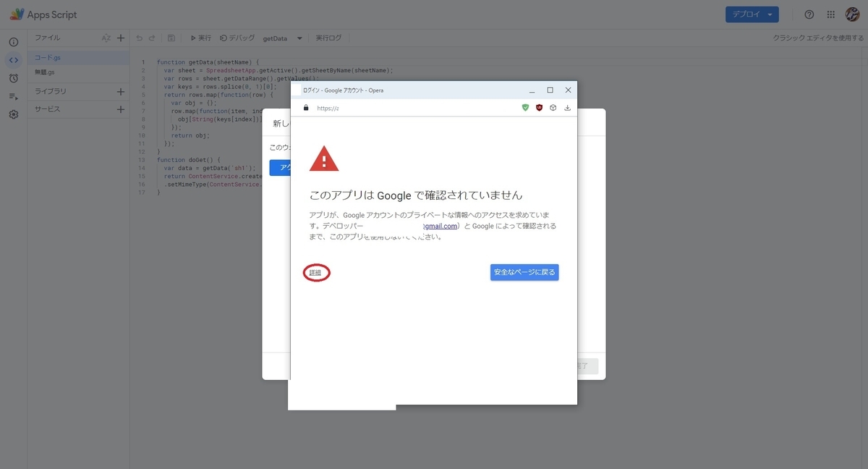Click the 安全なページに戻る button

[524, 272]
